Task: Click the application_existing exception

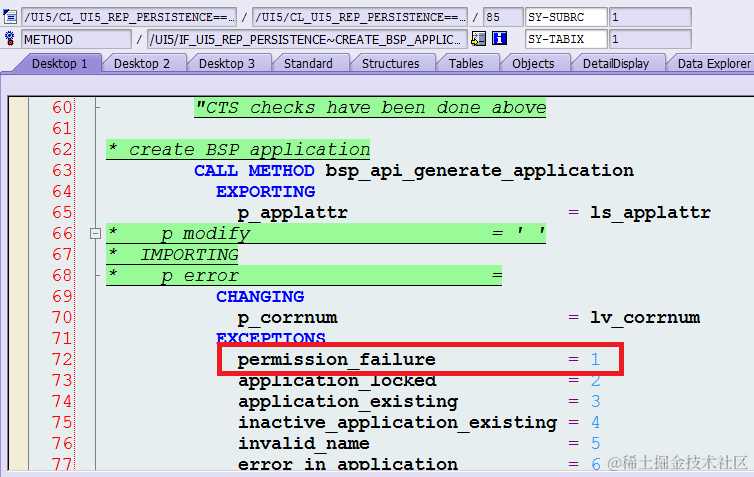Action: tap(348, 402)
